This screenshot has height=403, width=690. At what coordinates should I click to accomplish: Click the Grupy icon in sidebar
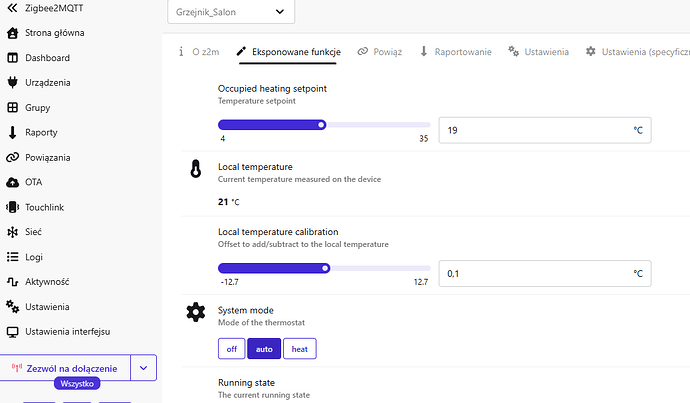click(13, 108)
